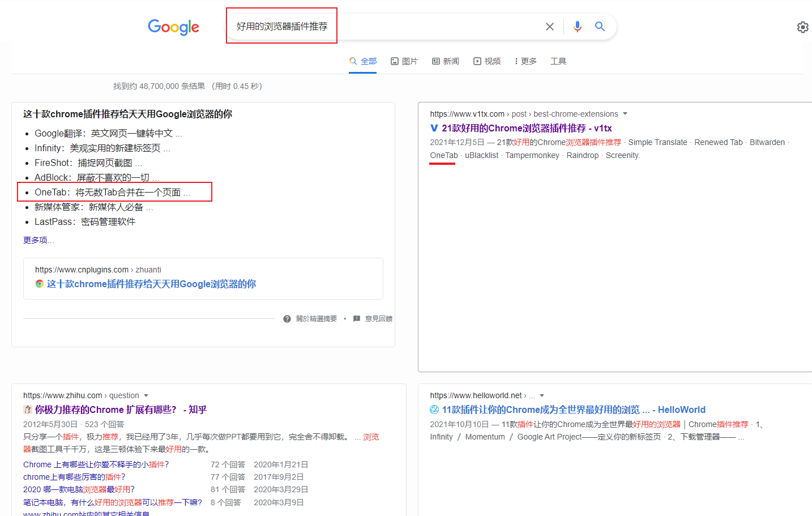Click the question mark icon near 關於精選摘要
Viewport: 812px width, 516px height.
287,319
